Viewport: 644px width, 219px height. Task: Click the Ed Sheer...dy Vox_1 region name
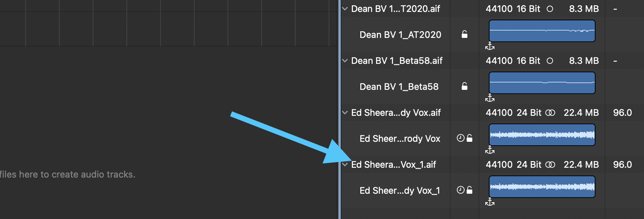pyautogui.click(x=400, y=191)
